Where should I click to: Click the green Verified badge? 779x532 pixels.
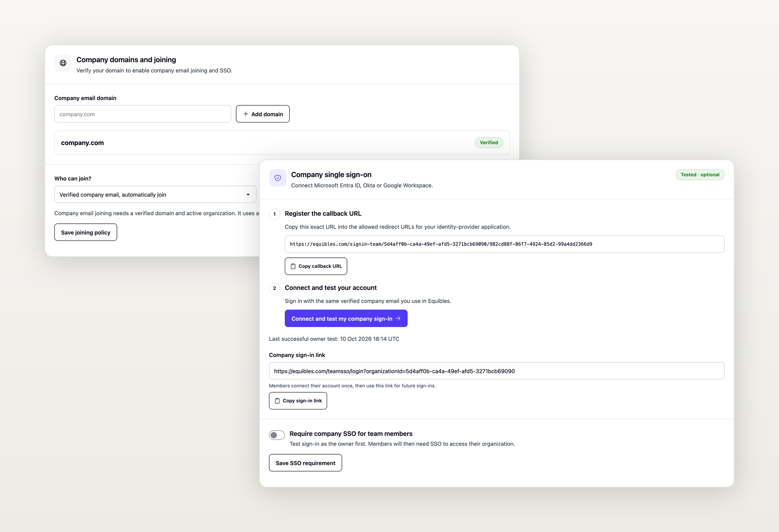(489, 142)
